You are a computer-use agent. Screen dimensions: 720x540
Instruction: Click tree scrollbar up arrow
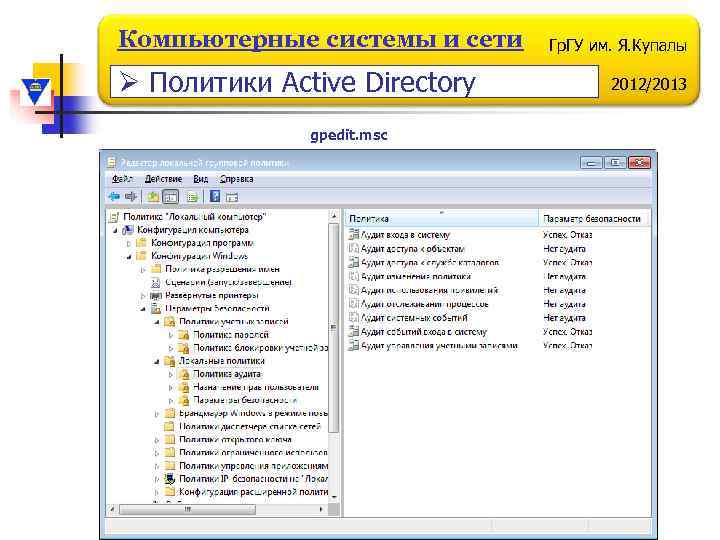(334, 215)
